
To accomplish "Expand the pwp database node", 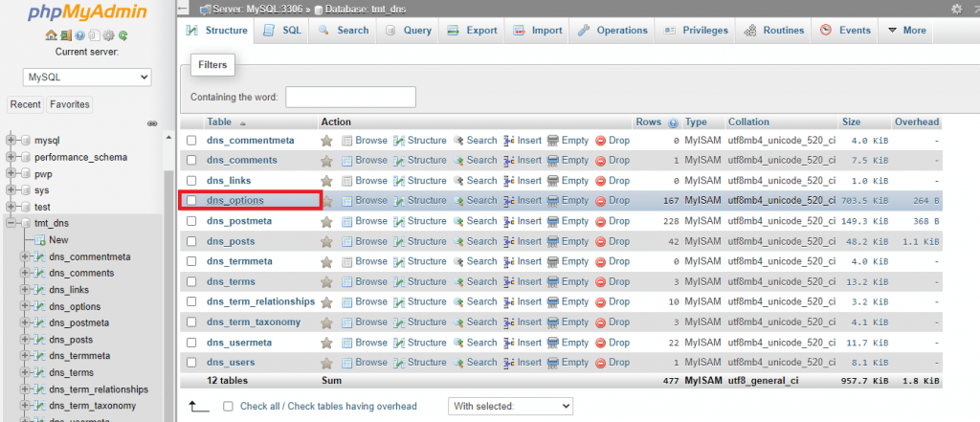I will coord(11,174).
